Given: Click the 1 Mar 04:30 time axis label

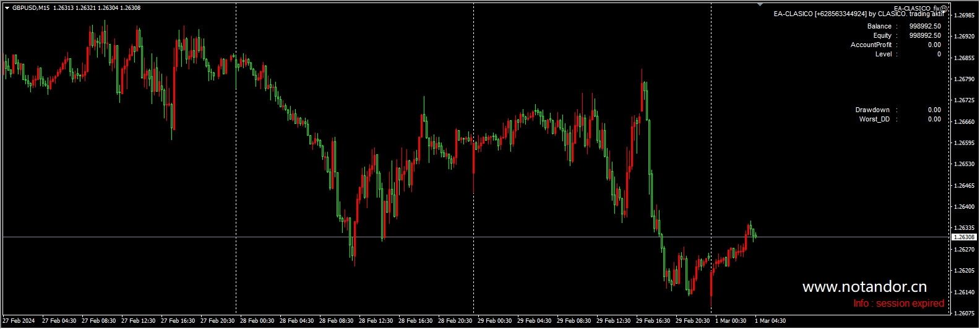Looking at the screenshot, I should click(770, 321).
